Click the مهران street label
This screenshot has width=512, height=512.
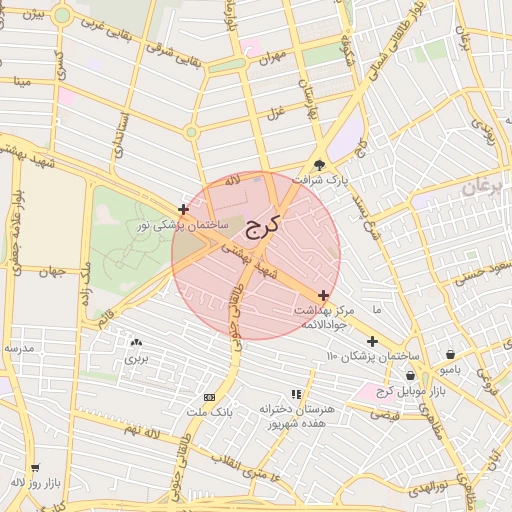click(273, 58)
